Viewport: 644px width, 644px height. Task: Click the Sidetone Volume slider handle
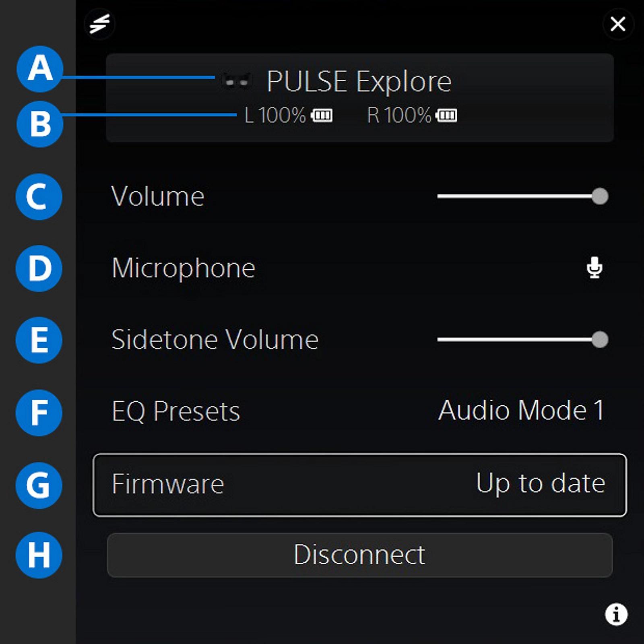(x=600, y=340)
